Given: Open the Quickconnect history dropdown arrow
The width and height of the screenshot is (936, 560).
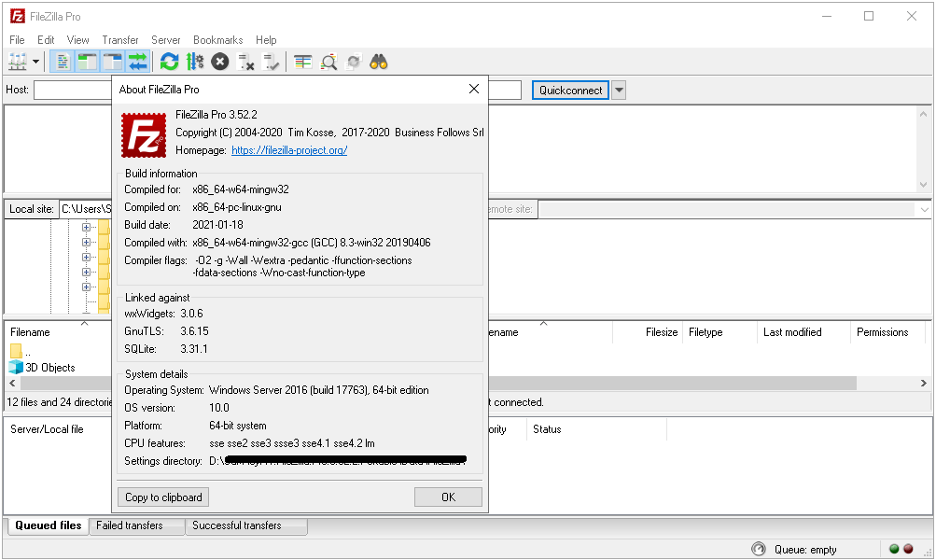Looking at the screenshot, I should coord(619,91).
